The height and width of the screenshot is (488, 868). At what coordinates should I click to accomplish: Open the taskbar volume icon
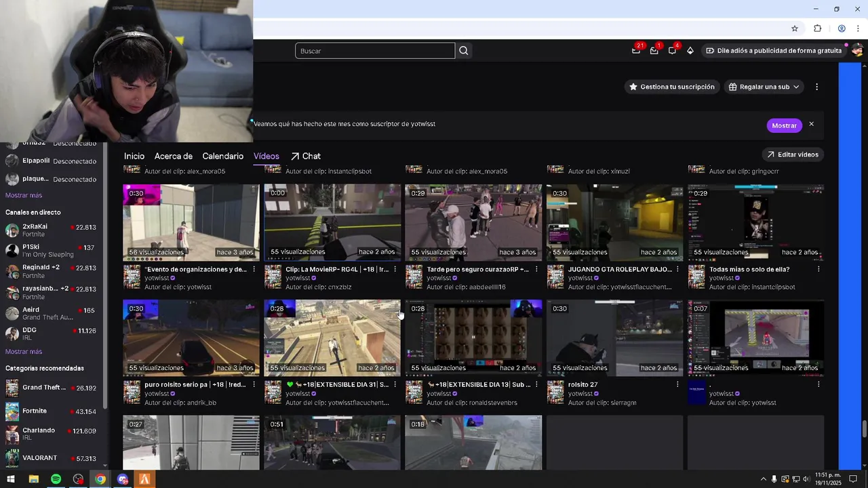[x=806, y=479]
